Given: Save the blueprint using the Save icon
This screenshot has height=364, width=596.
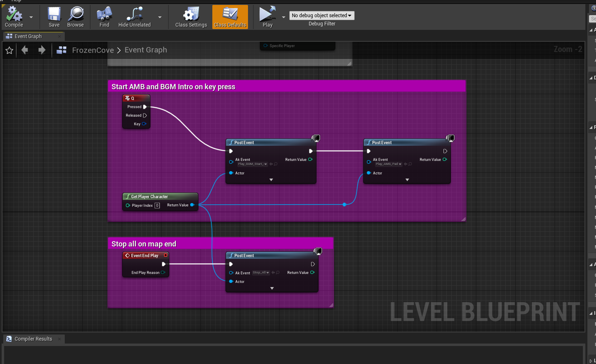Looking at the screenshot, I should [x=54, y=17].
